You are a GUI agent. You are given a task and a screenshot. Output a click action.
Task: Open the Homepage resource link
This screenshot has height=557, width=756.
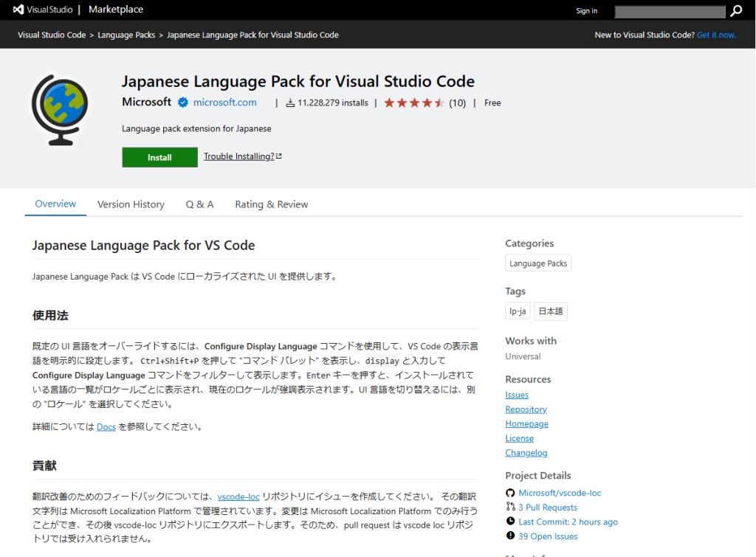coord(527,423)
